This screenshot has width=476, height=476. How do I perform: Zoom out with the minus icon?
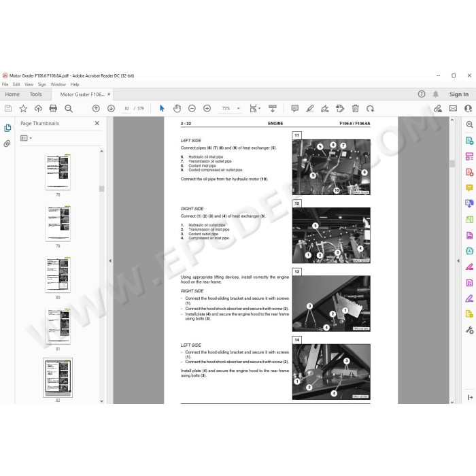tap(192, 108)
